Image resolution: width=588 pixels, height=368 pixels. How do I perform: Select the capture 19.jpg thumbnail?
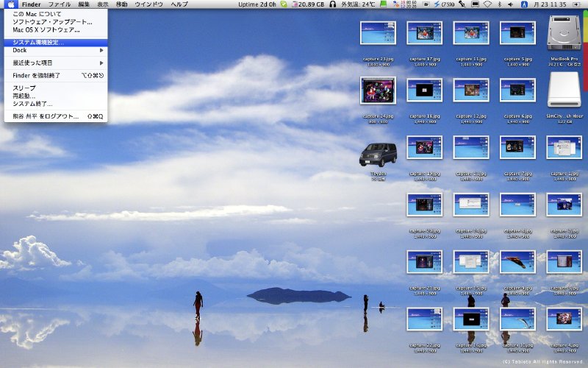(425, 147)
